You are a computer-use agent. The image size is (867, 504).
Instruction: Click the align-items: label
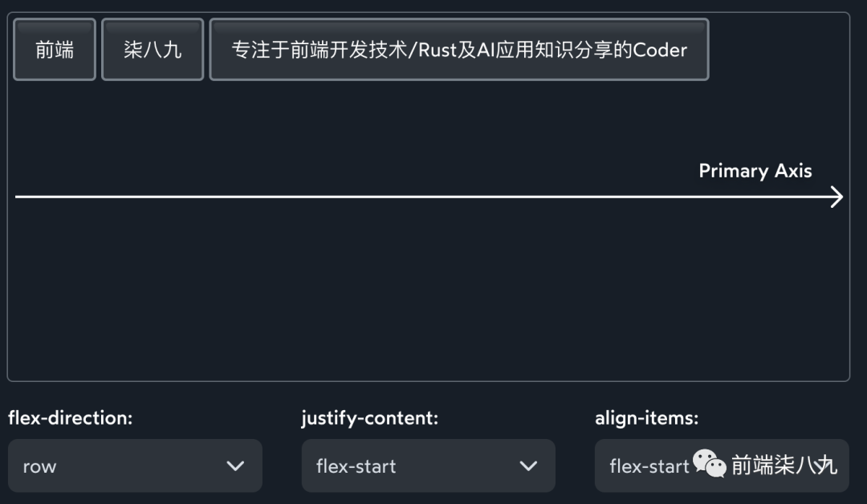point(646,418)
